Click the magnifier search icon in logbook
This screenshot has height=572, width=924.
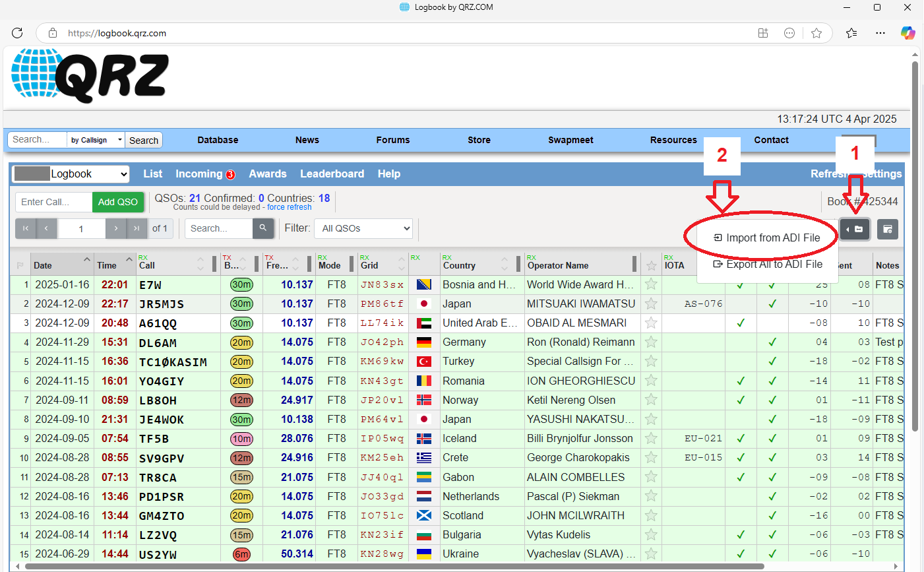click(x=262, y=228)
